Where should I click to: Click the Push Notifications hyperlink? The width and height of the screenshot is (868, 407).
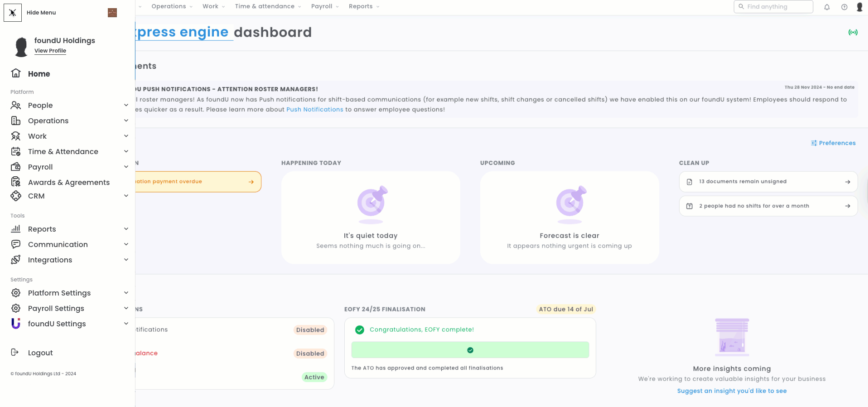click(314, 110)
